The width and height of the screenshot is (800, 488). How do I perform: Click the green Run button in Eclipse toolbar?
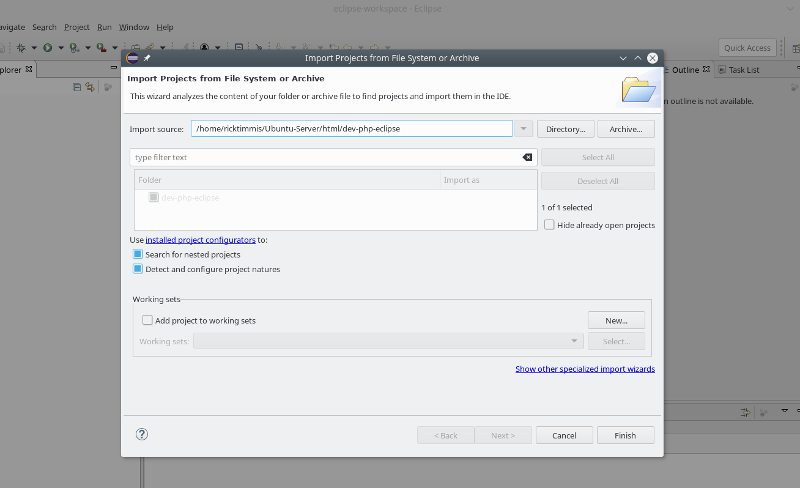tap(47, 47)
